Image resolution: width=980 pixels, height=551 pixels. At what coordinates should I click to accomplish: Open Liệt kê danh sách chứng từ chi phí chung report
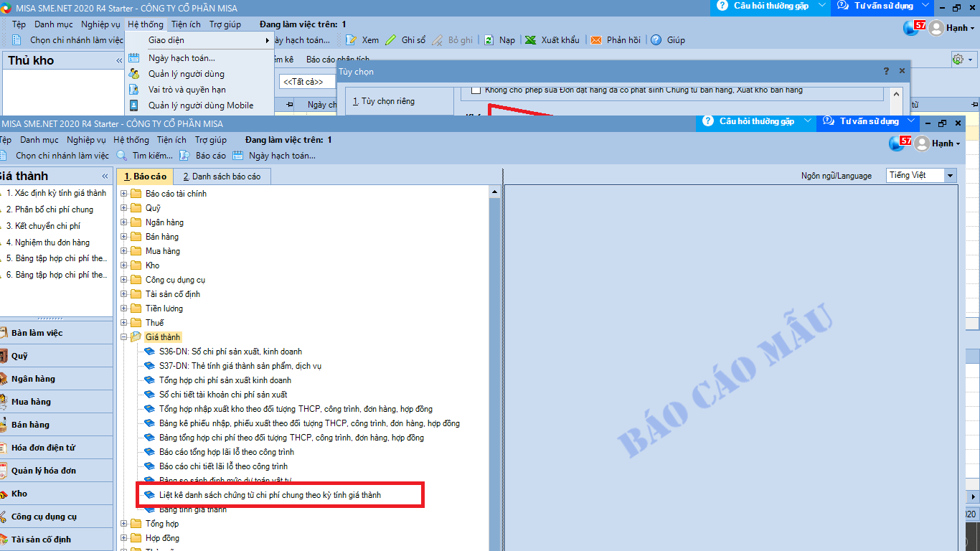270,495
